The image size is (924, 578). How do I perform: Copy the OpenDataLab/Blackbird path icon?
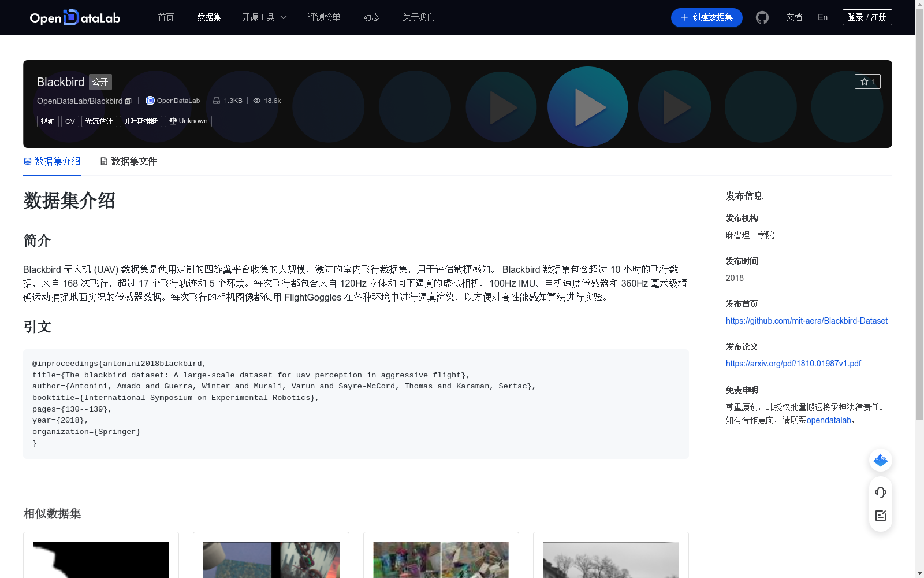128,101
